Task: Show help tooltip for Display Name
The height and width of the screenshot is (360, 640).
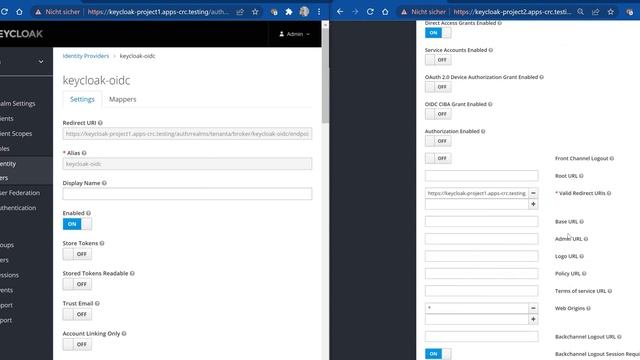Action: [x=104, y=183]
